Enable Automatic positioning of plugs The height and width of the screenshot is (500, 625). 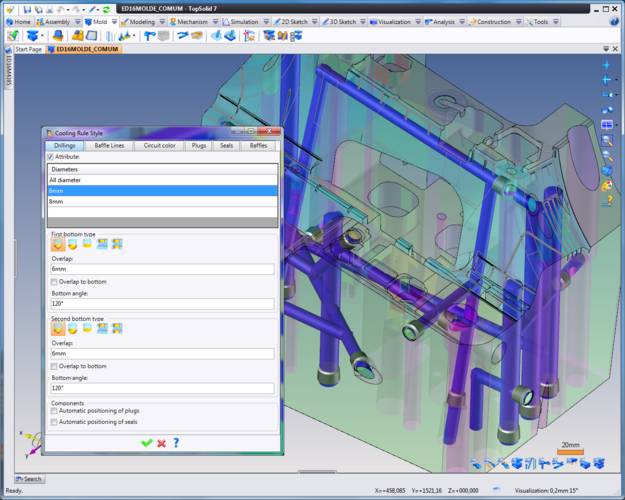click(x=54, y=412)
